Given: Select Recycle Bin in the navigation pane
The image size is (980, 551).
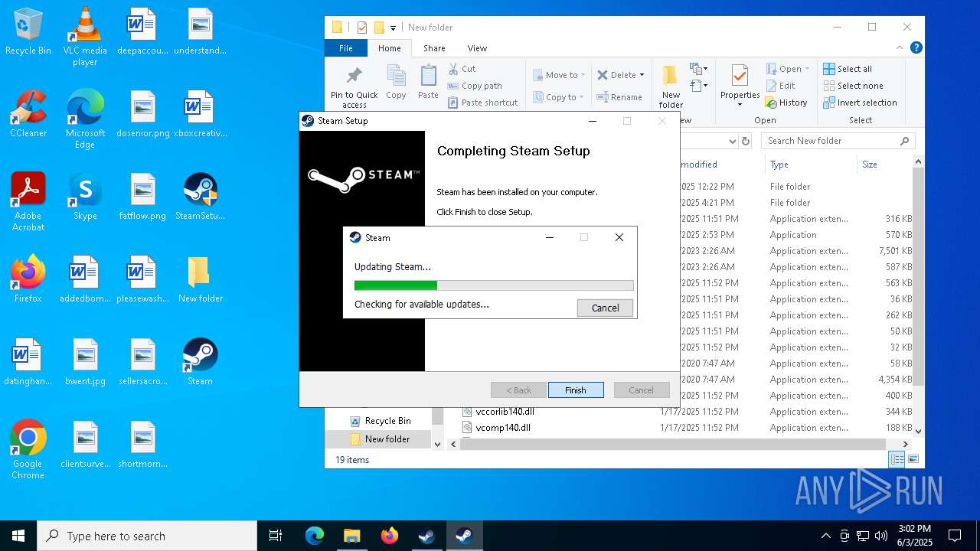Looking at the screenshot, I should [x=380, y=421].
